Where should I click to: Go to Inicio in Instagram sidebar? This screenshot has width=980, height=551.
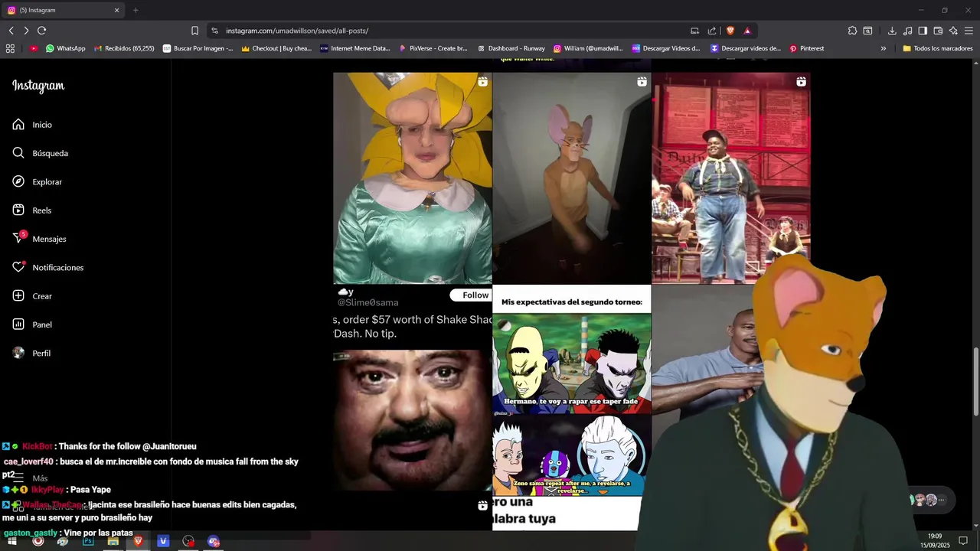(32, 125)
